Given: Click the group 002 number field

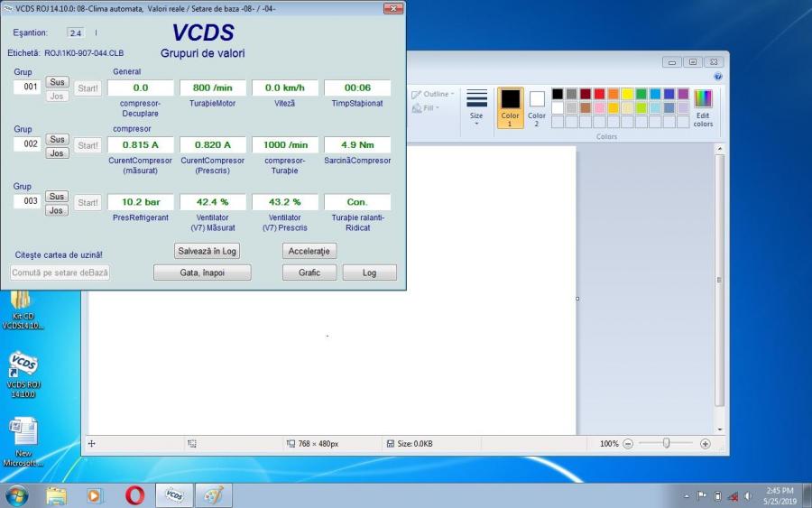Looking at the screenshot, I should tap(26, 144).
